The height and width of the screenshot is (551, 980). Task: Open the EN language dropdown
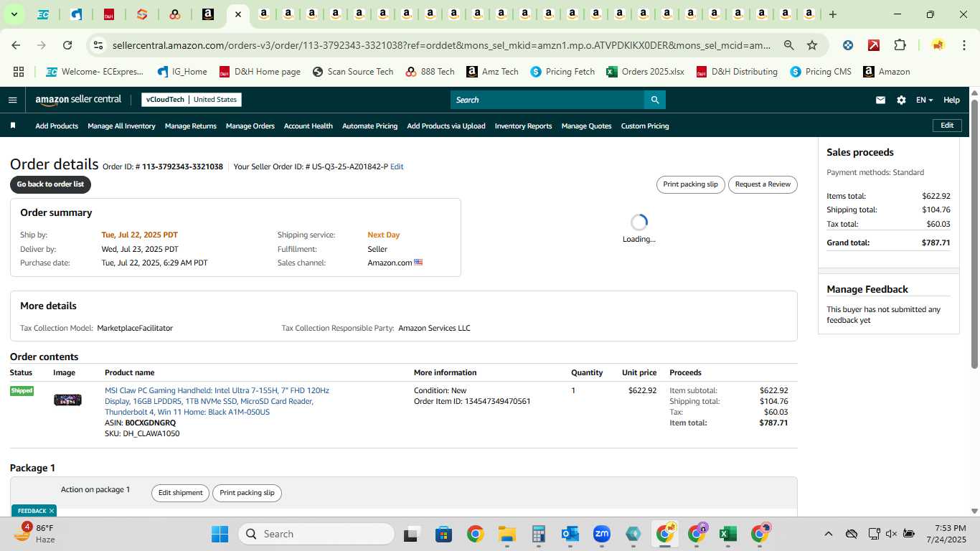(x=924, y=100)
